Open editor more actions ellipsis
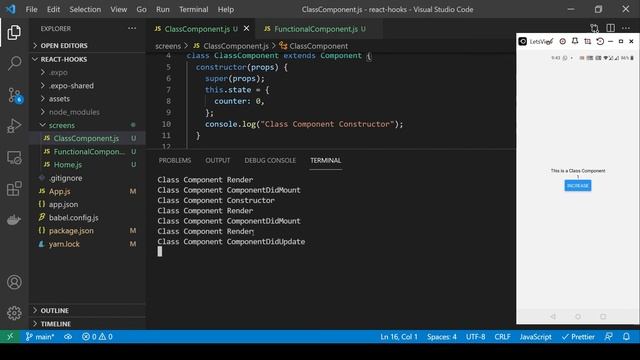640x360 pixels. click(626, 28)
